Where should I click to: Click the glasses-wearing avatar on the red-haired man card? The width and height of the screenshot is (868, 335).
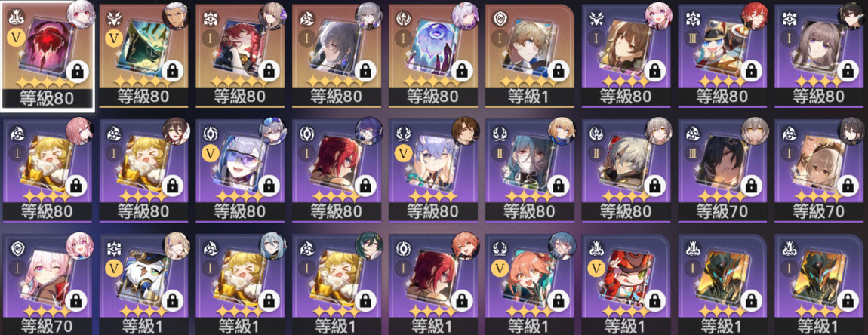370,131
